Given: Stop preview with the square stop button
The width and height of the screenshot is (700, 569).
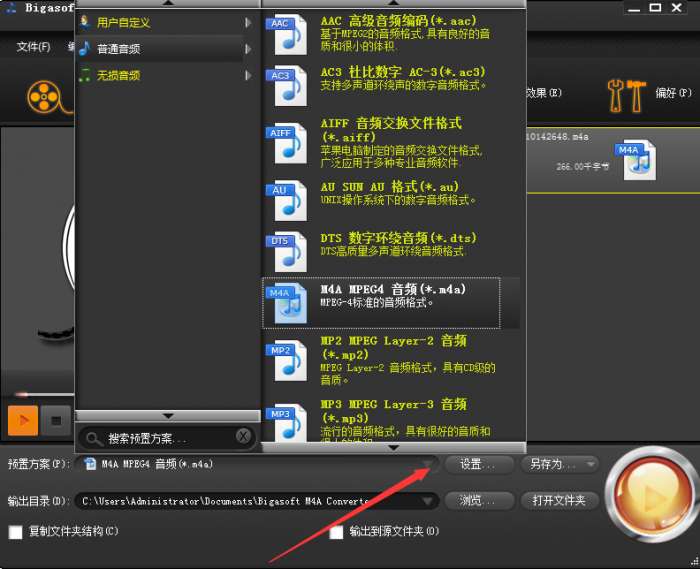Looking at the screenshot, I should [56, 420].
